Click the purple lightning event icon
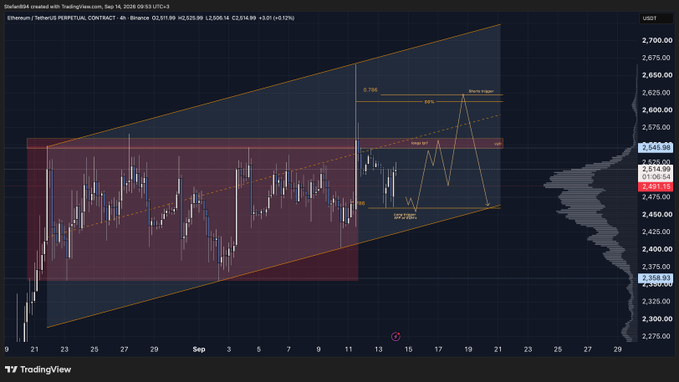Viewport: 679px width, 382px height. (395, 336)
